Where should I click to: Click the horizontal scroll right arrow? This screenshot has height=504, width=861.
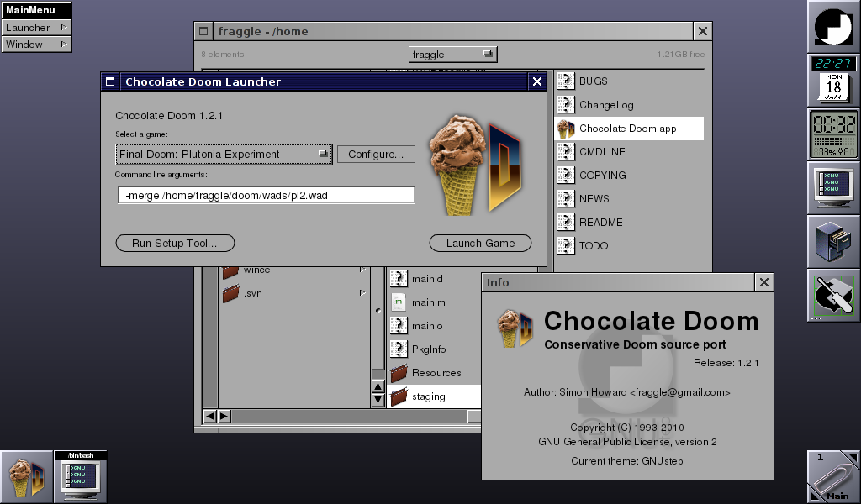point(224,417)
